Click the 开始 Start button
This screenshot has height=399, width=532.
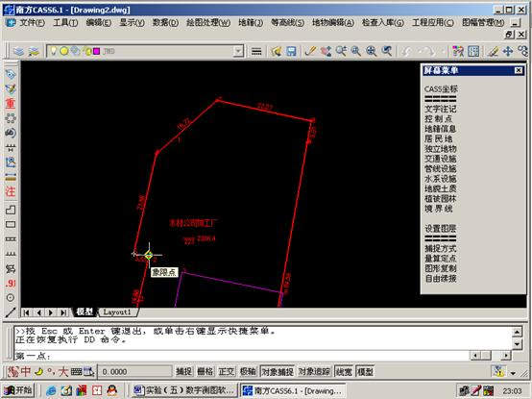(x=18, y=390)
